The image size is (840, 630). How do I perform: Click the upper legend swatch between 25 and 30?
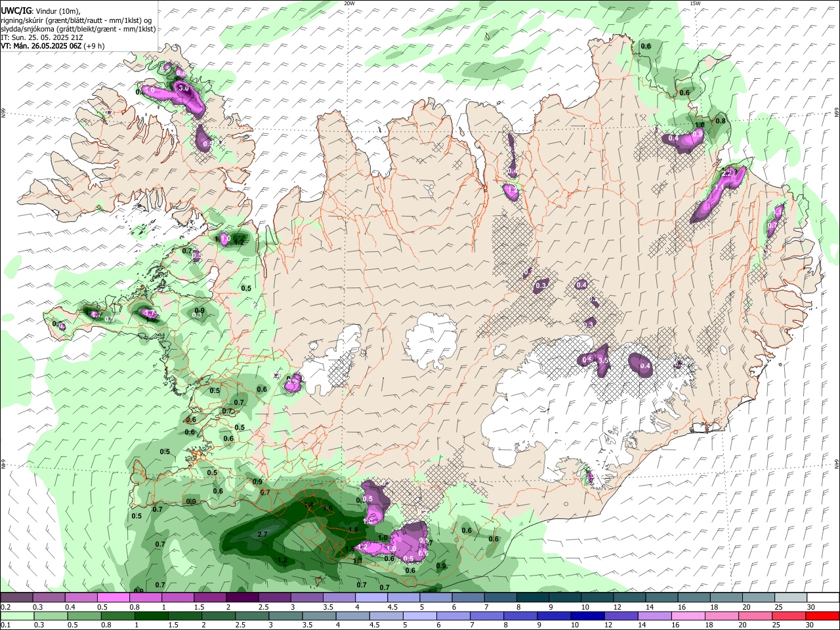(791, 597)
